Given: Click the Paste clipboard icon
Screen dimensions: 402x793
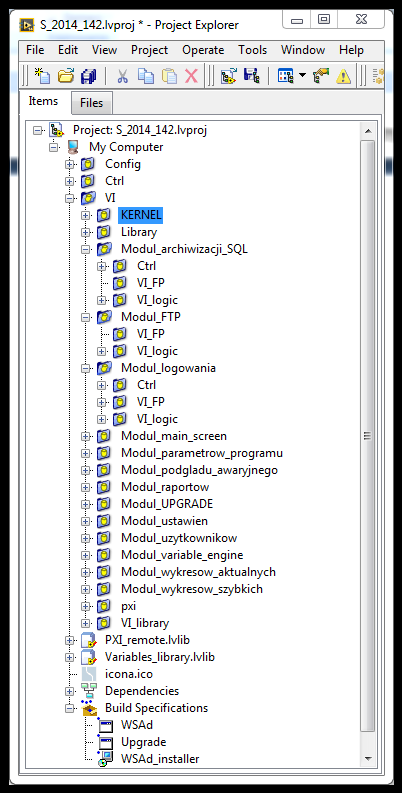Looking at the screenshot, I should pos(169,76).
